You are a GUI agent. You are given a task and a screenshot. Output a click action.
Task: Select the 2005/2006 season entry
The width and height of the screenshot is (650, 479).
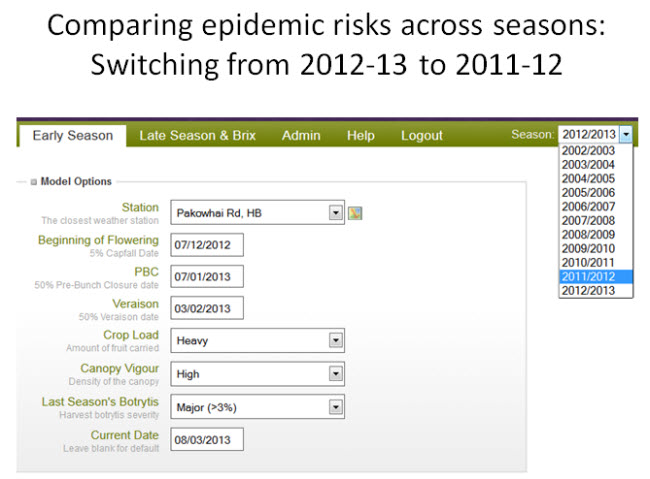pos(595,192)
